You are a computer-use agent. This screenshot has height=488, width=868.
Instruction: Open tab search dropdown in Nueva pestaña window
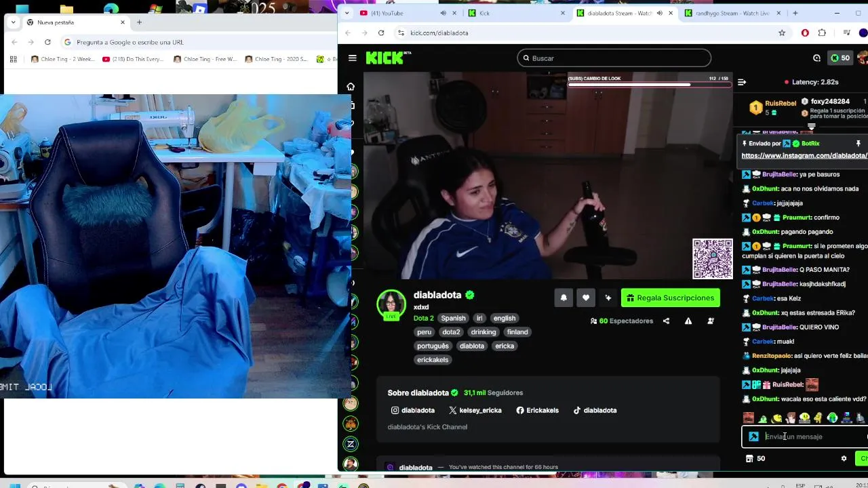click(13, 22)
